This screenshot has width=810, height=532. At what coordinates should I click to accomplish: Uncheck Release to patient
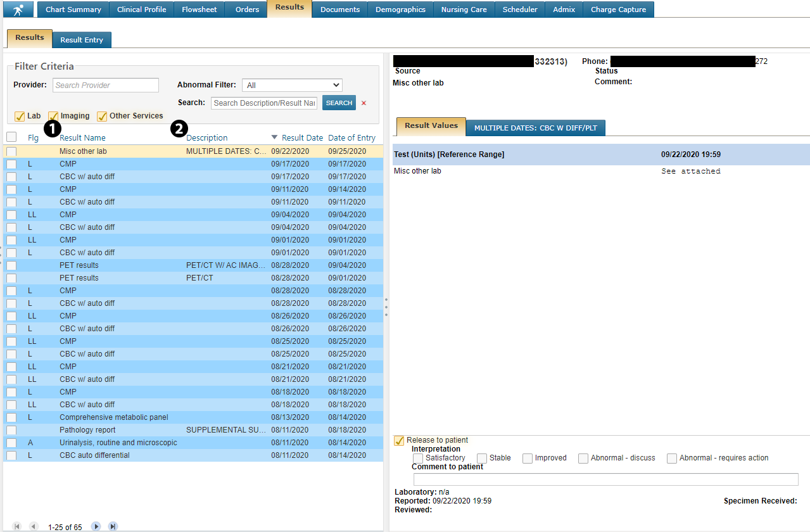(399, 441)
